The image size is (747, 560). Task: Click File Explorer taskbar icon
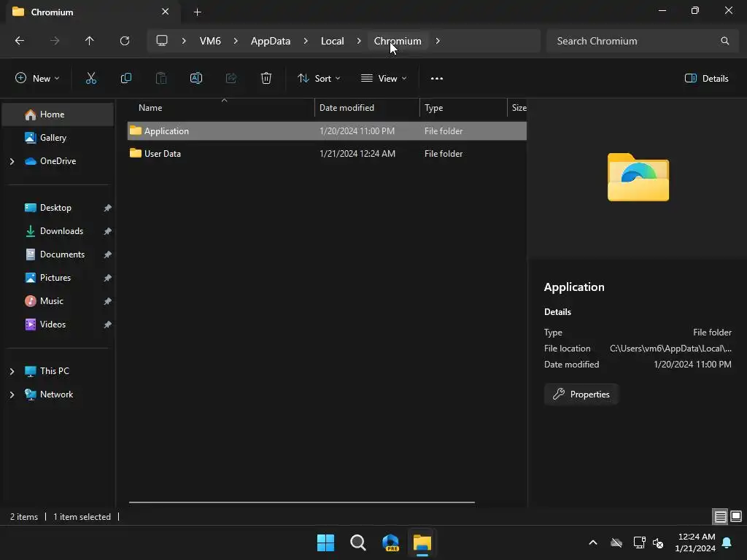click(x=422, y=542)
